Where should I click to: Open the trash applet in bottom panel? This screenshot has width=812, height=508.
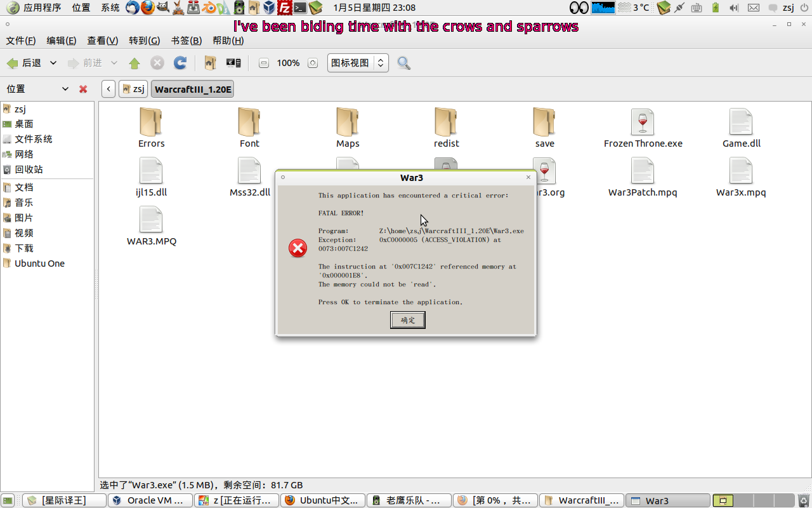(x=803, y=500)
